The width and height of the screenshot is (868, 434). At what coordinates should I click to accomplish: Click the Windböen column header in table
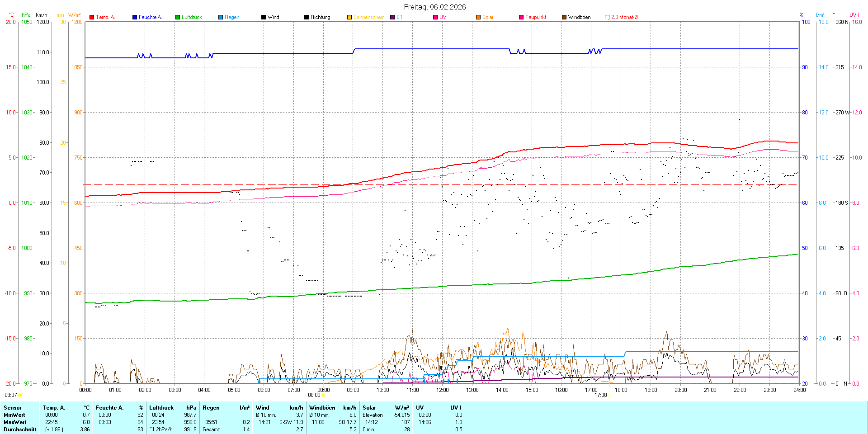coord(322,408)
